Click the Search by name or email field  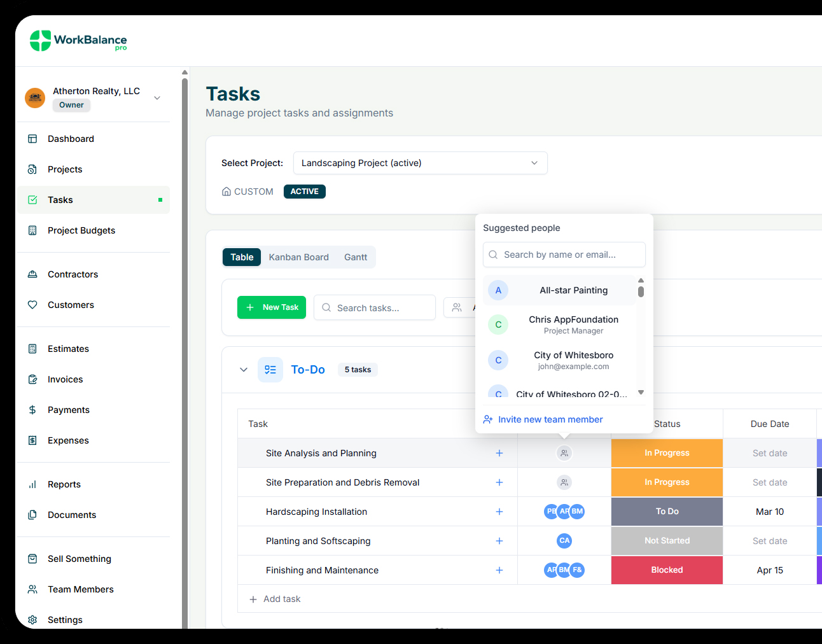point(564,255)
